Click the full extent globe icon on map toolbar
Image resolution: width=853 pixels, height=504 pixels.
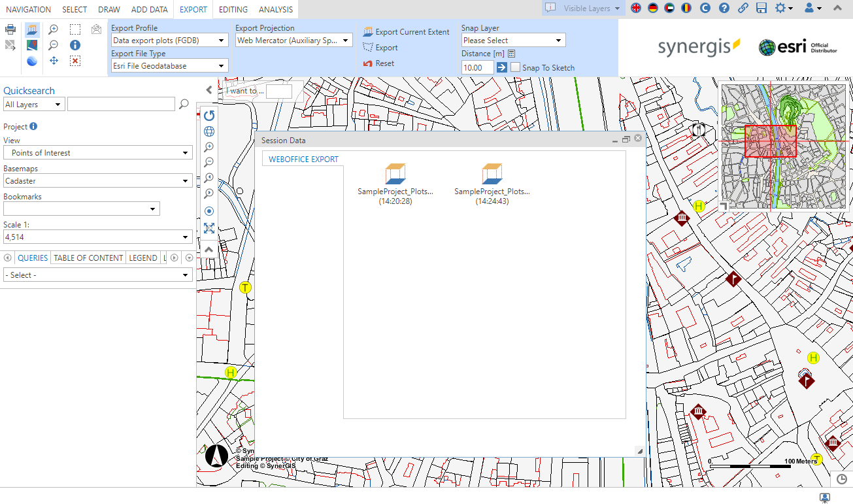(x=209, y=131)
